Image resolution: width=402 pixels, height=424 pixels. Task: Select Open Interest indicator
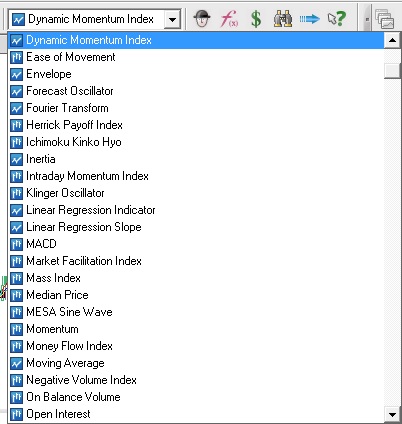click(x=196, y=414)
